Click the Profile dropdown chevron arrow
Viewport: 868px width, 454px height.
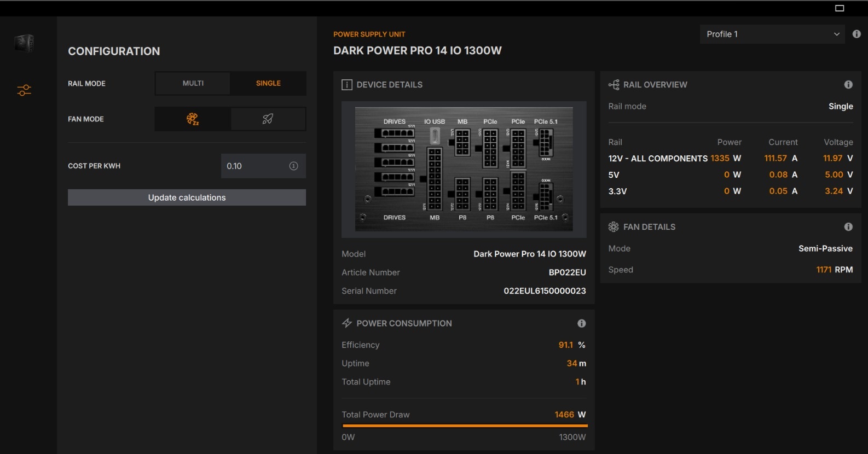836,34
